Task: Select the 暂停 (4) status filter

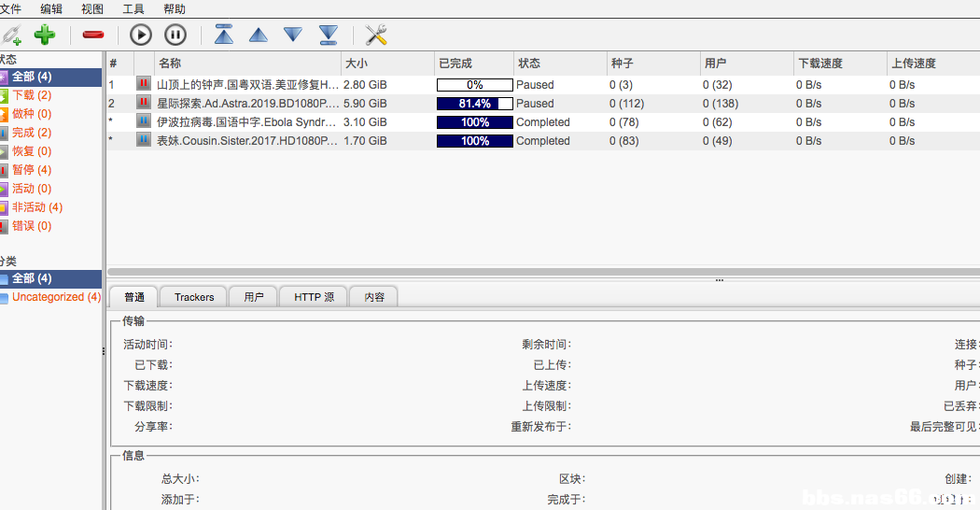Action: 31,170
